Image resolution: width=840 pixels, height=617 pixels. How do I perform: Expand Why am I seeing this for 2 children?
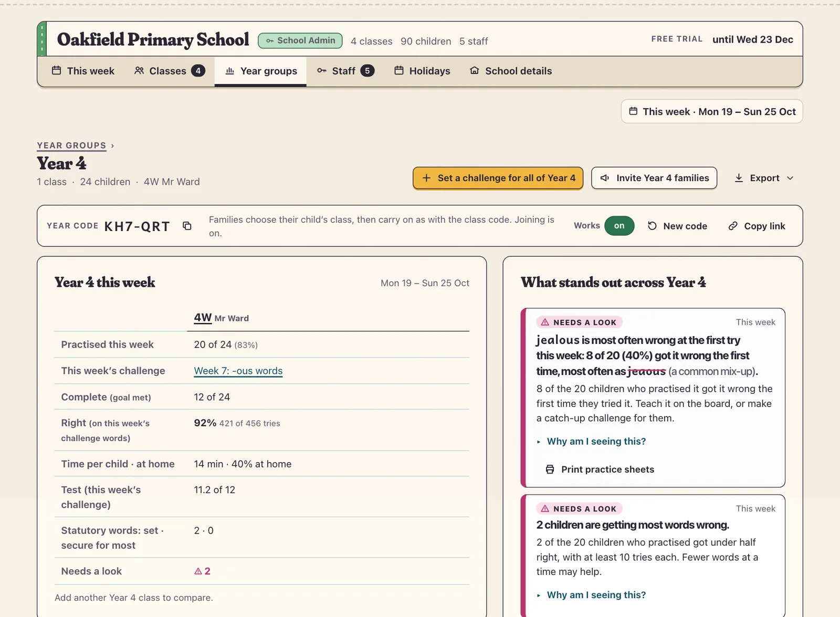click(x=591, y=595)
